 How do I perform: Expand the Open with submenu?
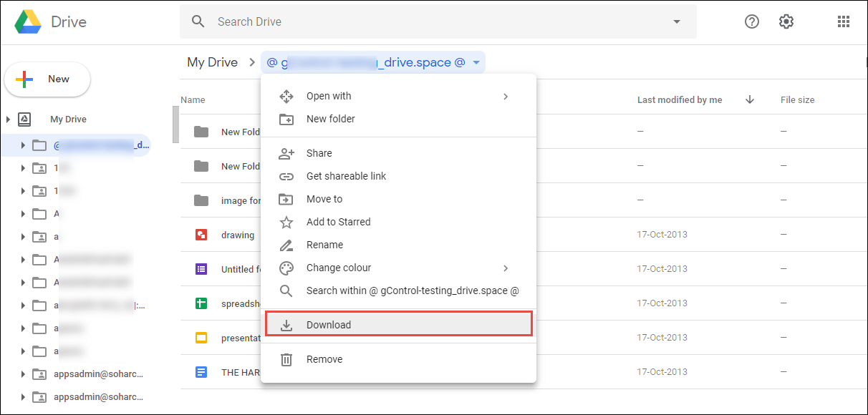pos(505,96)
